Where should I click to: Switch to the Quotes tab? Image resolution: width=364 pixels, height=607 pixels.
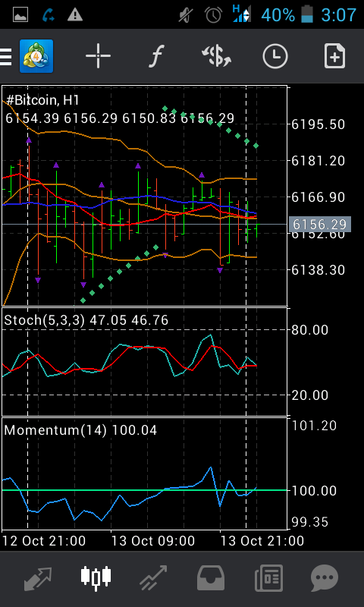pos(37,579)
